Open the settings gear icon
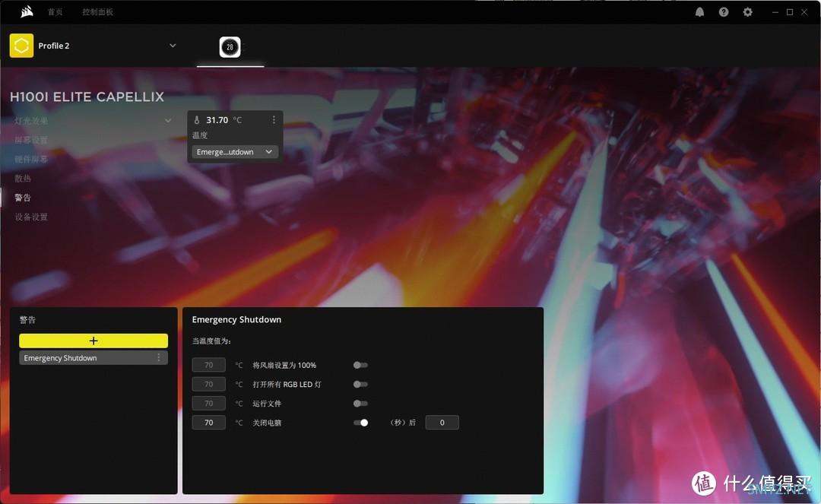Screen dimensions: 821x504 [748, 12]
